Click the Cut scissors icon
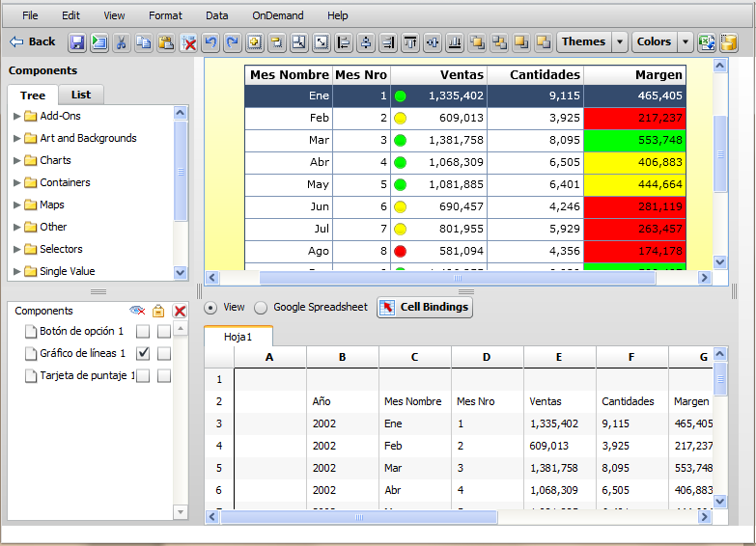 tap(122, 42)
